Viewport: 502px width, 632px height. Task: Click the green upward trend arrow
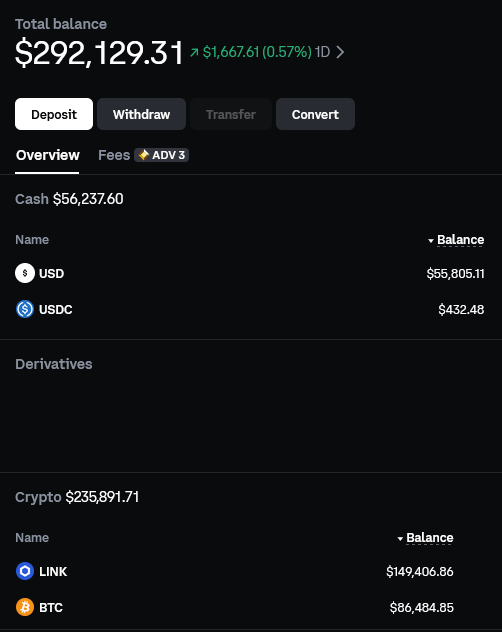194,52
